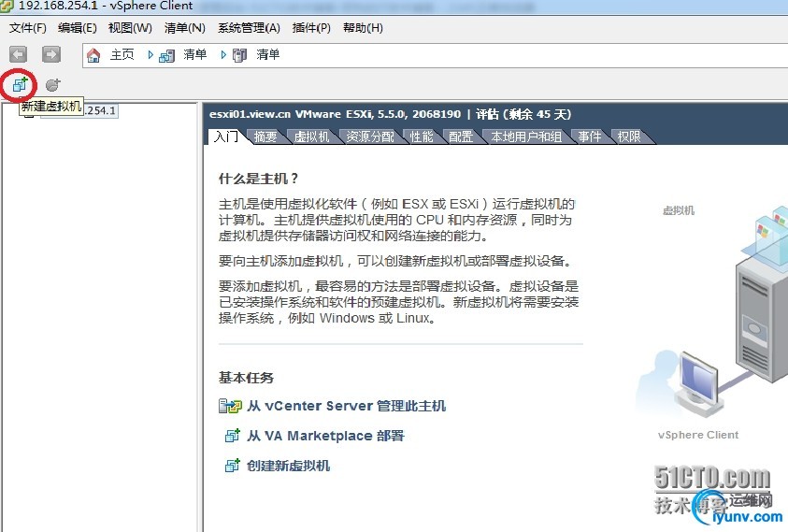Click the first 清单 inventory icon
788x532 pixels.
(x=166, y=55)
